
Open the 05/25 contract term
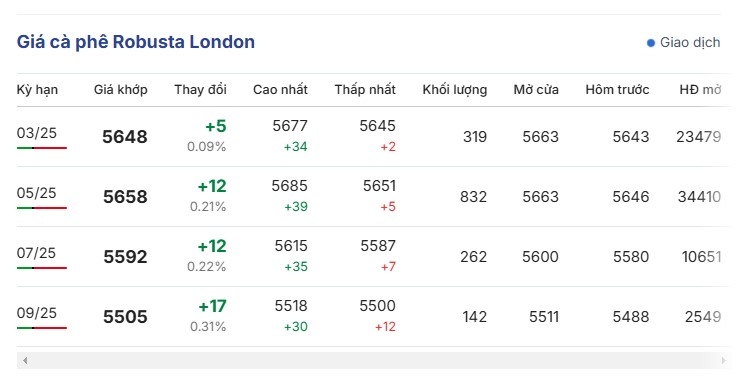(37, 193)
